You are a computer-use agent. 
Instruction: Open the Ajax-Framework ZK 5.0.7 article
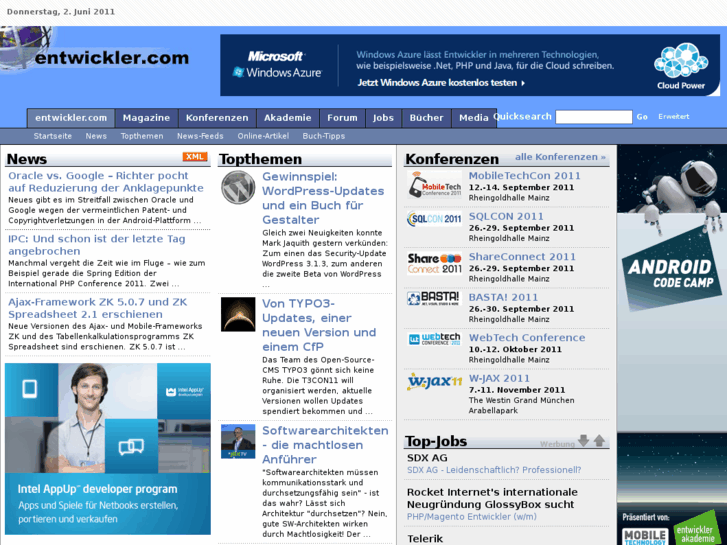pos(97,308)
